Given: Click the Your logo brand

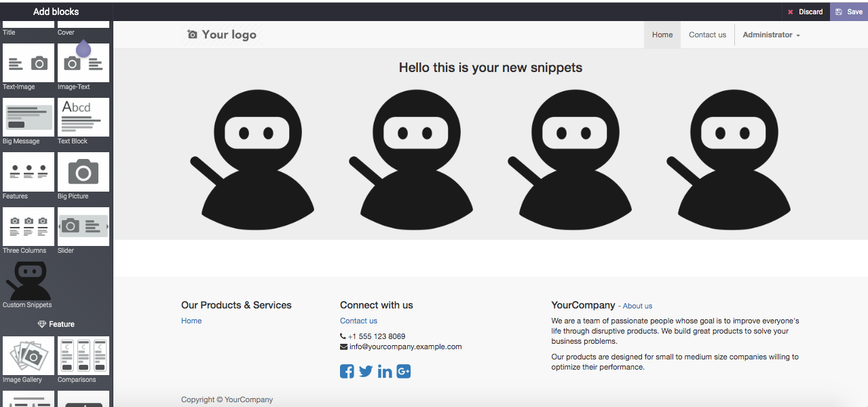Looking at the screenshot, I should click(x=221, y=35).
